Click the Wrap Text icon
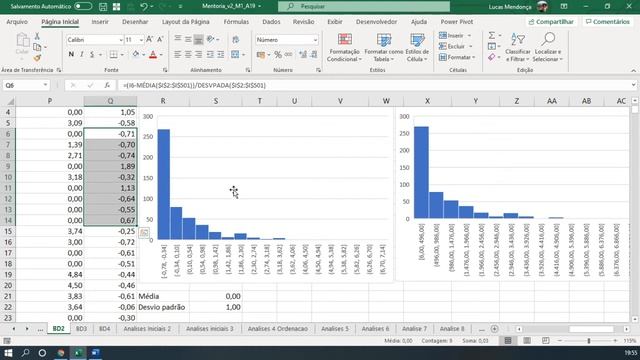 click(x=236, y=40)
